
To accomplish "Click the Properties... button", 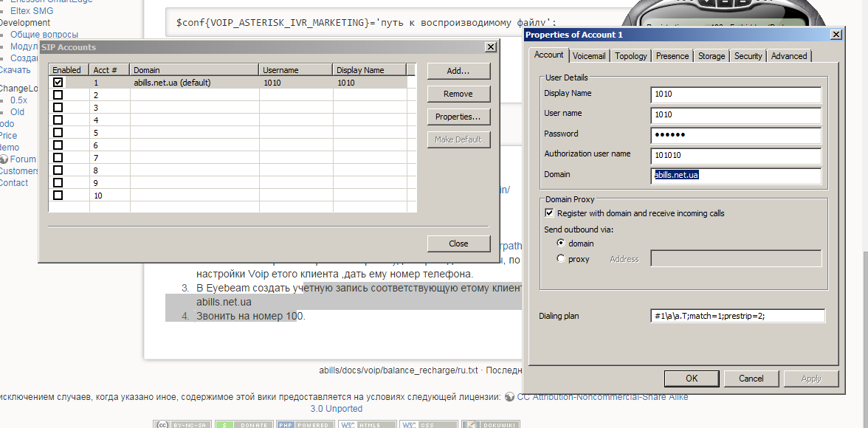I will coord(458,117).
